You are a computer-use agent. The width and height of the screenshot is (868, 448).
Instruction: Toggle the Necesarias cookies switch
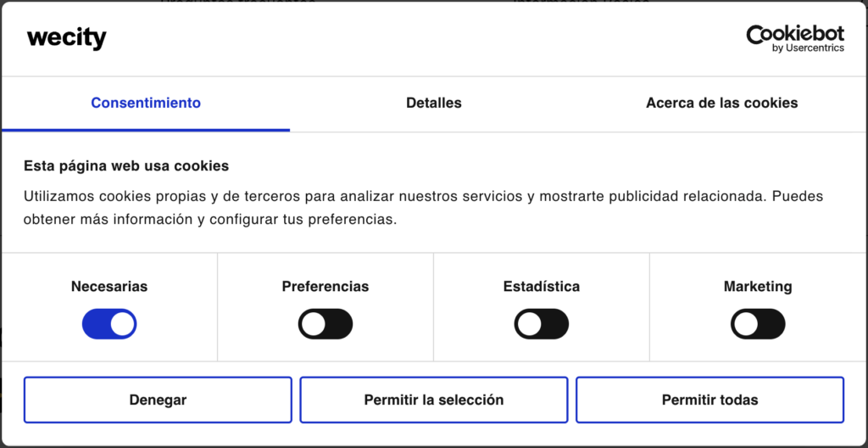(109, 324)
